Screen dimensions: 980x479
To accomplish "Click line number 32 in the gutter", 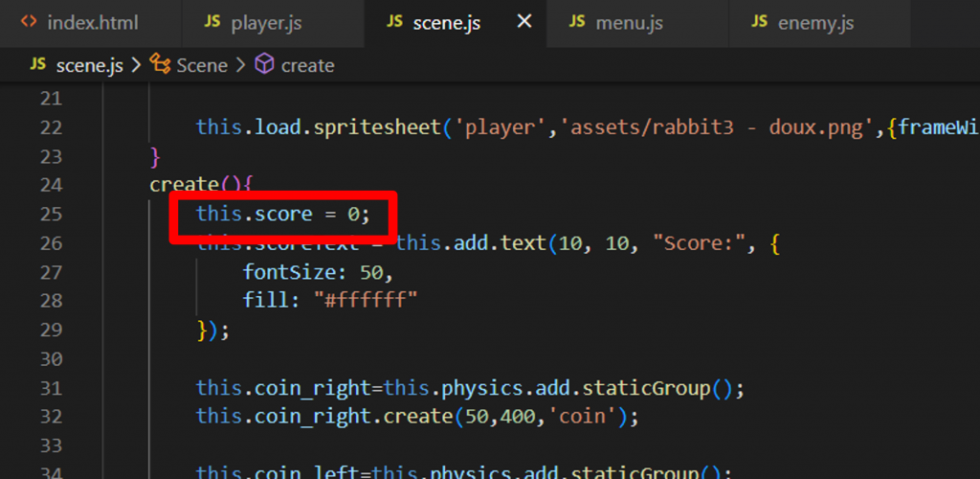I will [x=51, y=417].
